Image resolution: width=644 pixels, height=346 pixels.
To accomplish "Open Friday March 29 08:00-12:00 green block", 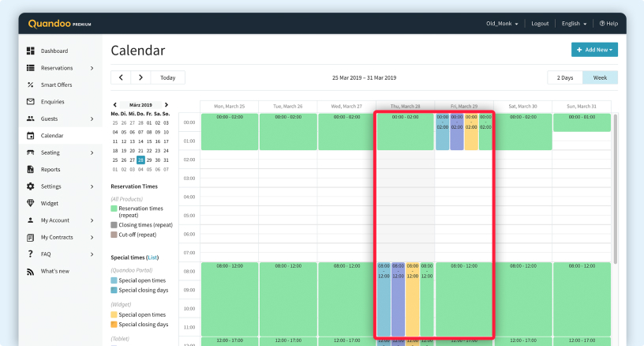I will [464, 299].
